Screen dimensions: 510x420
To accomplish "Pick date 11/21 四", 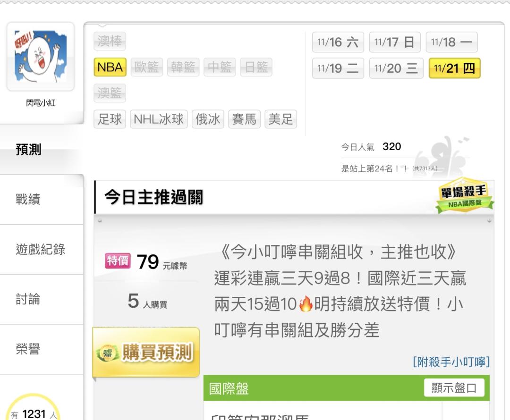I will (454, 68).
